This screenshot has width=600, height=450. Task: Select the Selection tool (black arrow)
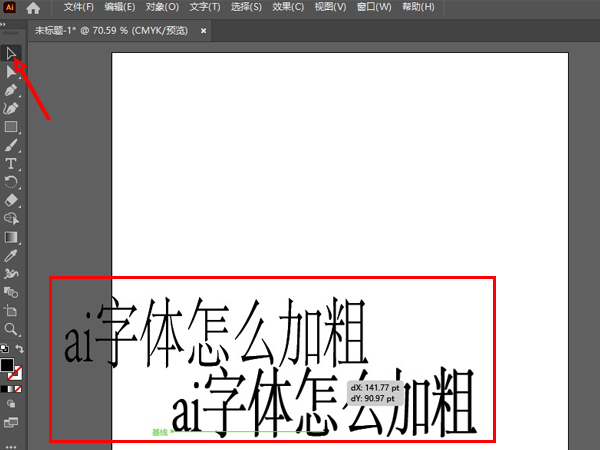click(11, 53)
